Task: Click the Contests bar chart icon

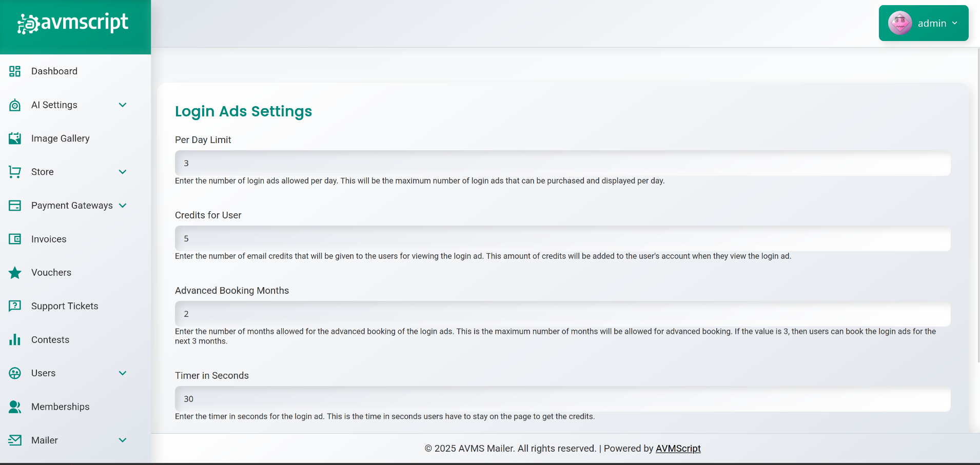Action: click(15, 340)
